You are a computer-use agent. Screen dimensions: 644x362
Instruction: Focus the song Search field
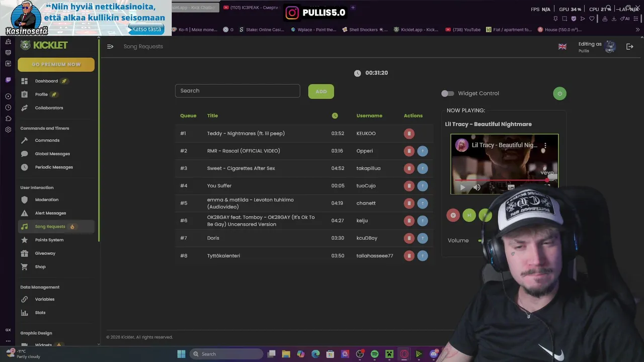click(x=237, y=91)
